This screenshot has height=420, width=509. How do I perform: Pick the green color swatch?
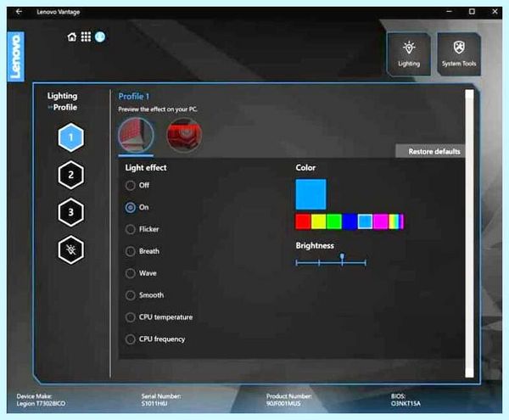pos(334,221)
